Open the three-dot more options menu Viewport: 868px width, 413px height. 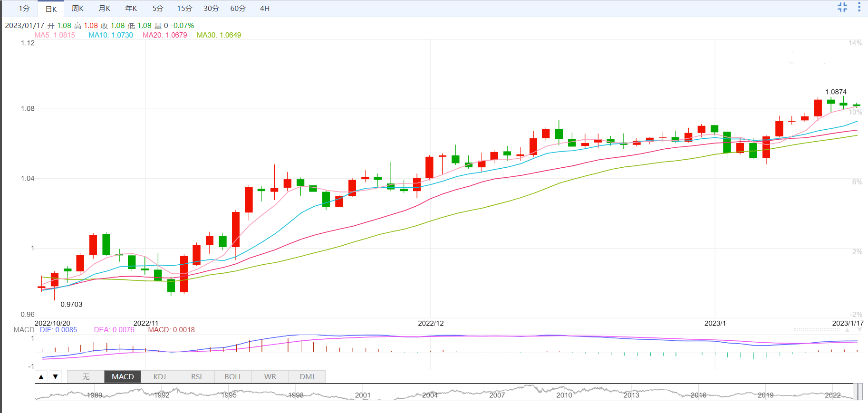tap(859, 7)
